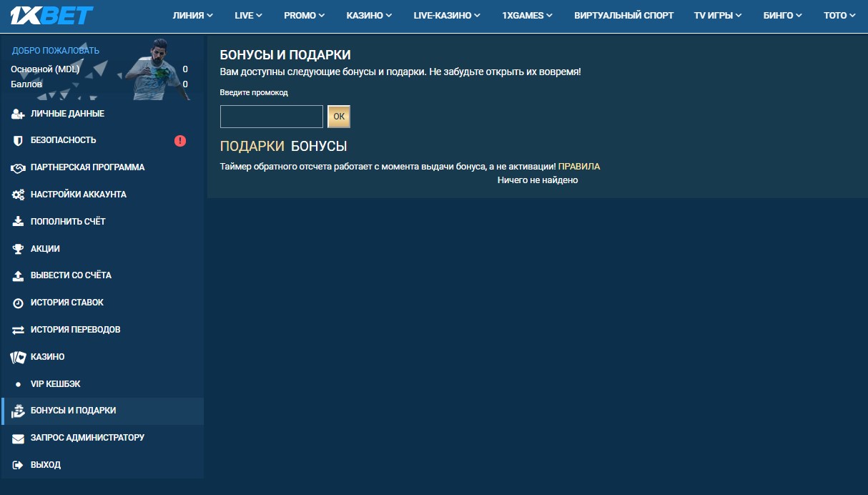Click the Акции trophy icon
The image size is (868, 495).
tap(18, 249)
